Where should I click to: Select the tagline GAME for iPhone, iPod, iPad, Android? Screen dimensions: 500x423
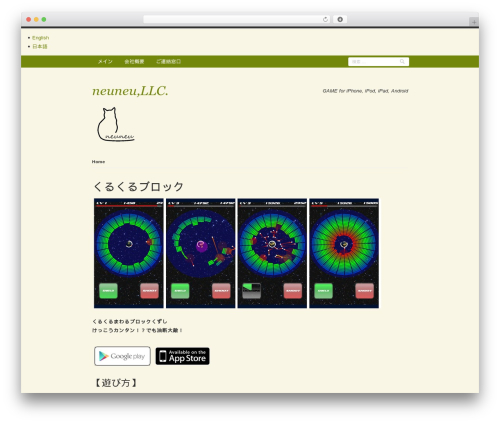365,91
